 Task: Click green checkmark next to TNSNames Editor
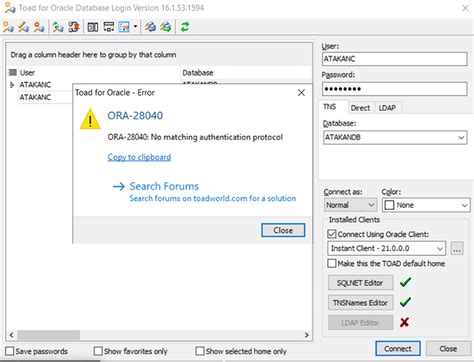coord(405,302)
